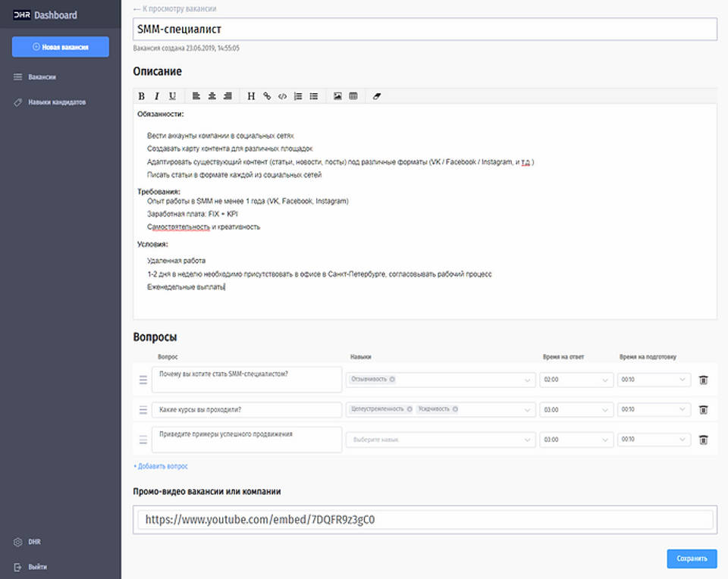Click question field 'Почему вы хотите стать SMM-специалистом?'
Image resolution: width=728 pixels, height=579 pixels.
[246, 380]
